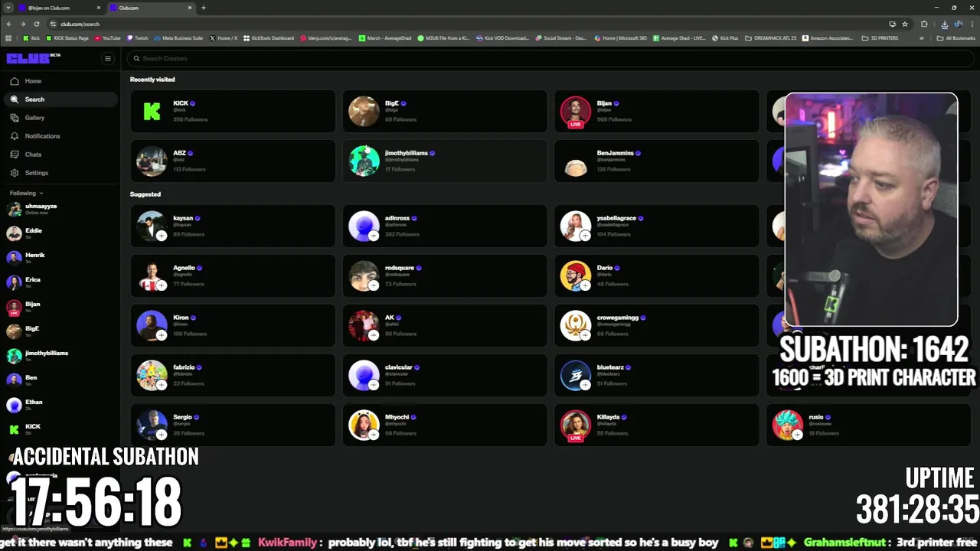The image size is (980, 551).
Task: Go forward in the browser
Action: click(23, 24)
